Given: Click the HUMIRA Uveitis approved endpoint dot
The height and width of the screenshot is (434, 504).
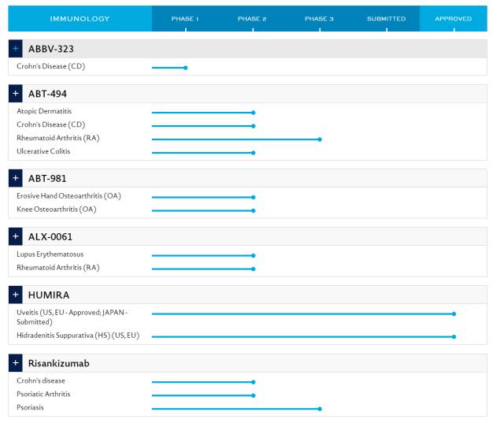Looking at the screenshot, I should (x=454, y=313).
